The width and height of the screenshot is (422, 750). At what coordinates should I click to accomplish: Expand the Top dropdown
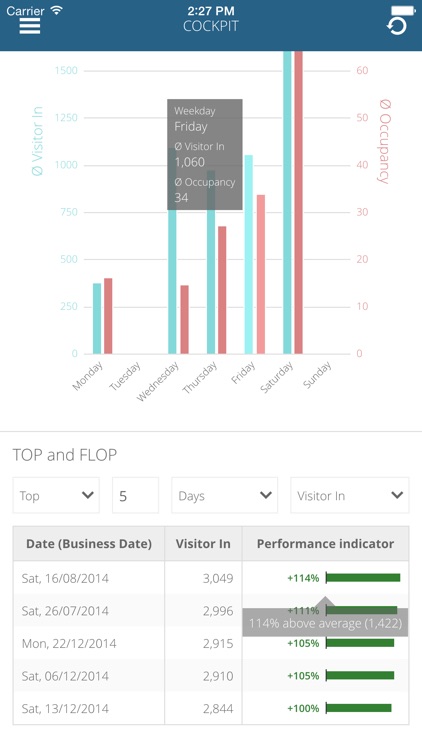click(56, 495)
